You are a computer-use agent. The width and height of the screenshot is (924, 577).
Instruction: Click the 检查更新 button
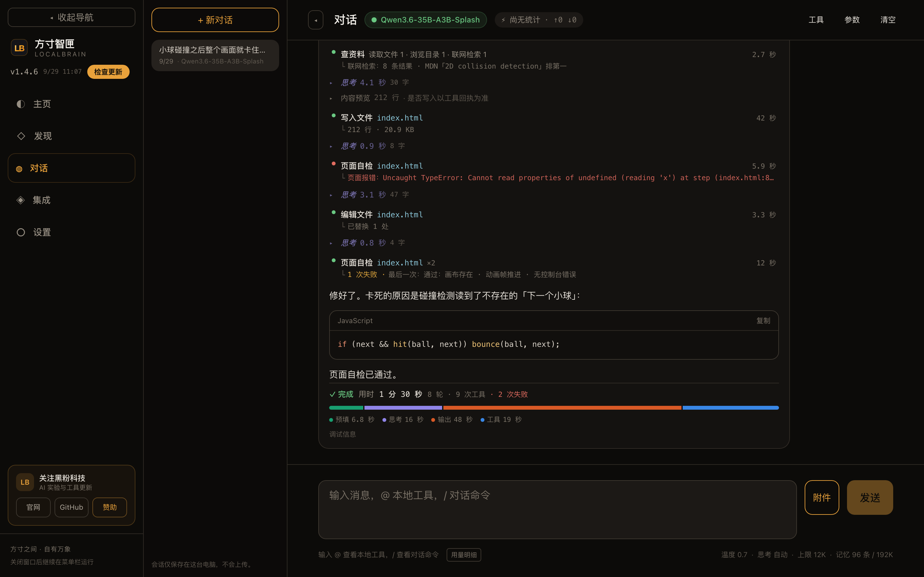(108, 72)
